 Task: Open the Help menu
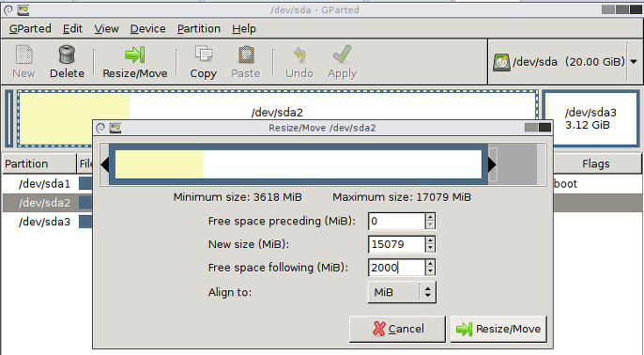point(244,29)
